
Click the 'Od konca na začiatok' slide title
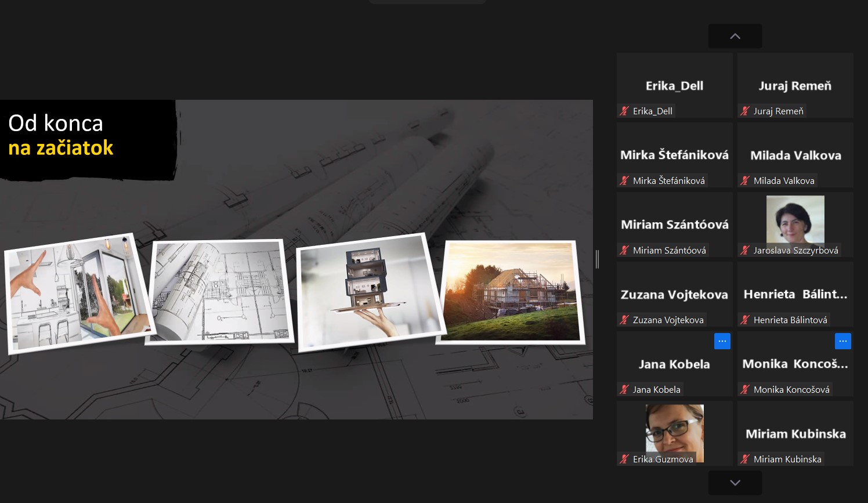click(61, 136)
